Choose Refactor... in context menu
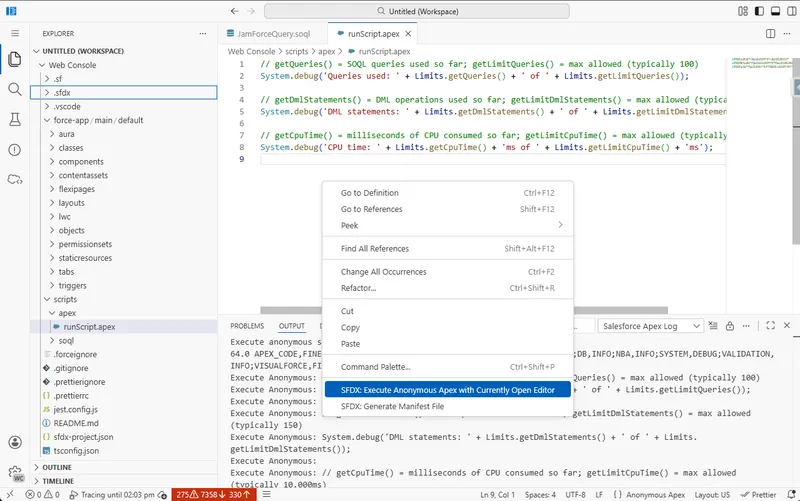Viewport: 800px width, 501px height. [447, 288]
